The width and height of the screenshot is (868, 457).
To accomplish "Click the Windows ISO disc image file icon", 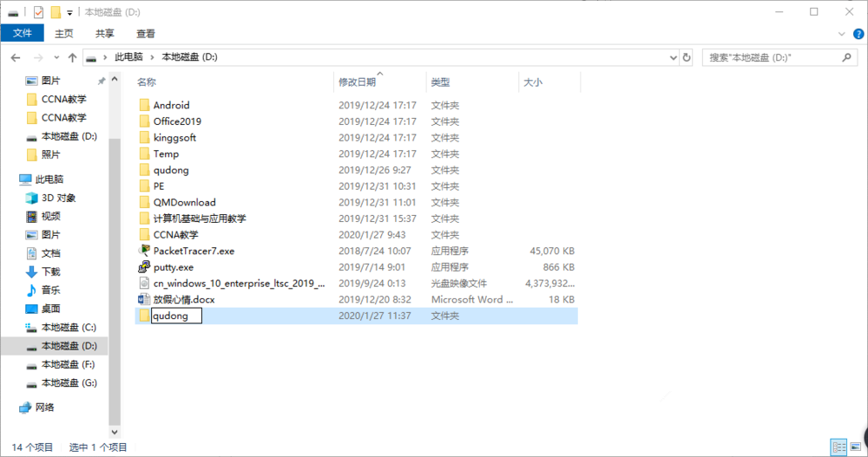I will point(144,284).
